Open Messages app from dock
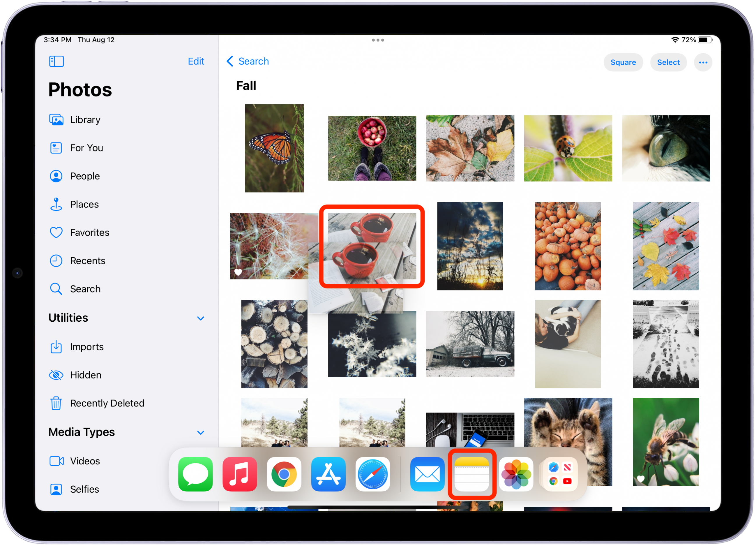This screenshot has height=546, width=756. [x=196, y=475]
